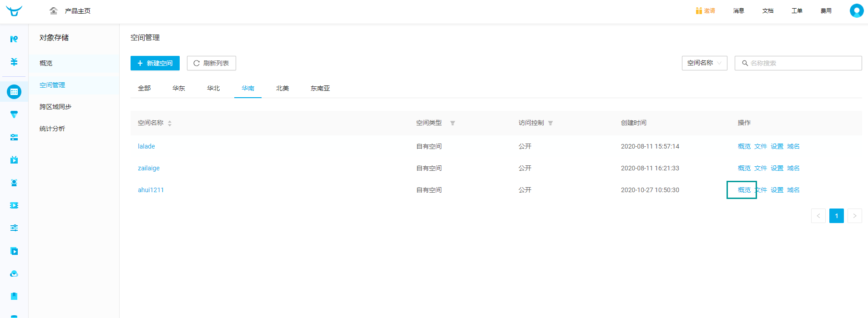Viewport: 868px width, 318px height.
Task: Open 域名 for the ahui1211 row
Action: (x=793, y=190)
